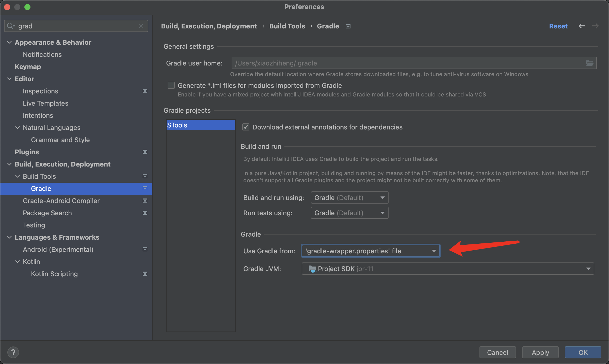Select the STools project in Gradle projects list
The height and width of the screenshot is (364, 609).
pyautogui.click(x=201, y=125)
